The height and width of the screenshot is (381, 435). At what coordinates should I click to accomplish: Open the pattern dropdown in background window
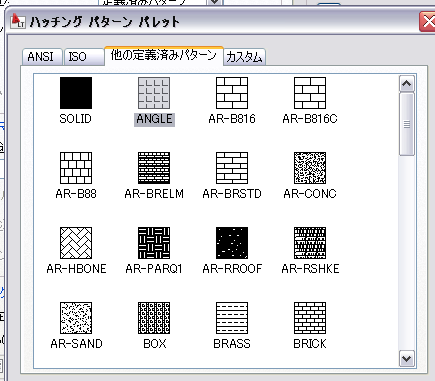click(x=215, y=2)
